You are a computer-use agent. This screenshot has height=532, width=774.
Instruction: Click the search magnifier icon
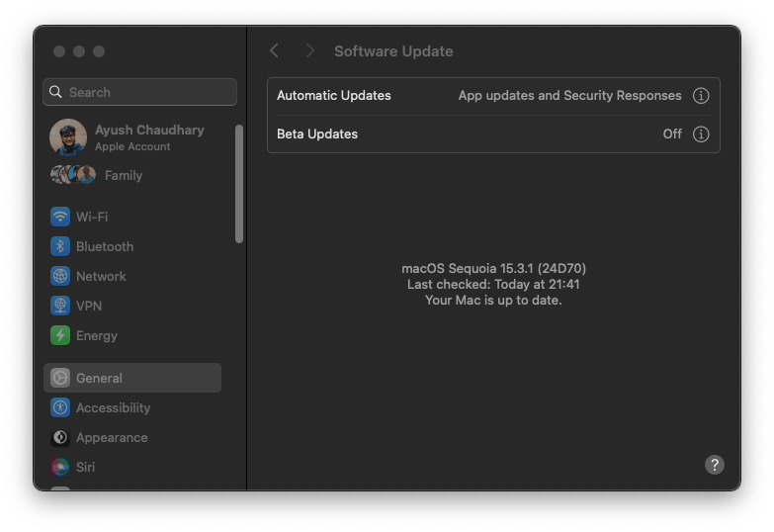55,92
